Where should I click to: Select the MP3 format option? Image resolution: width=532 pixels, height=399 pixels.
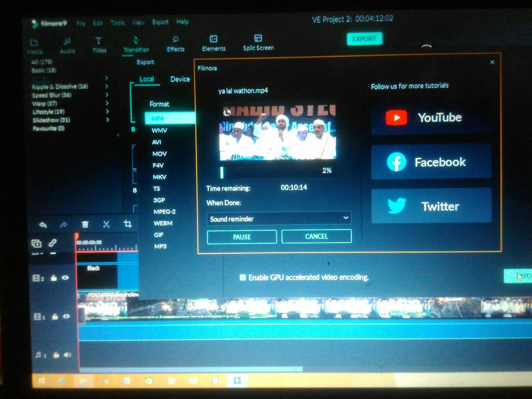(160, 246)
